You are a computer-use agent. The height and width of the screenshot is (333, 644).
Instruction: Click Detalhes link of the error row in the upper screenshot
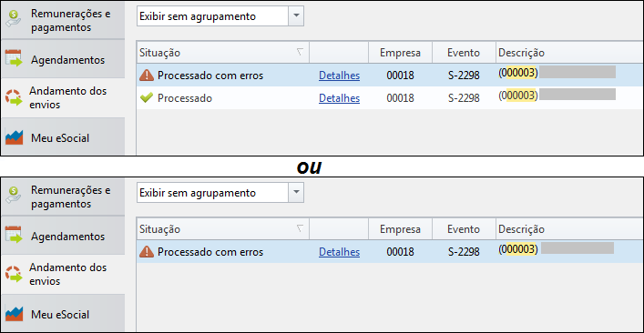pos(339,76)
